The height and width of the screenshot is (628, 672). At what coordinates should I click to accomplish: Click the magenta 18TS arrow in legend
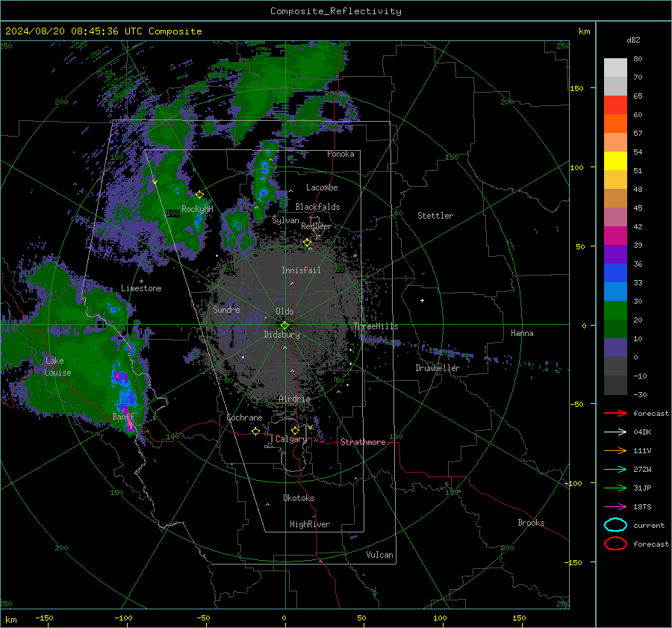coord(615,506)
